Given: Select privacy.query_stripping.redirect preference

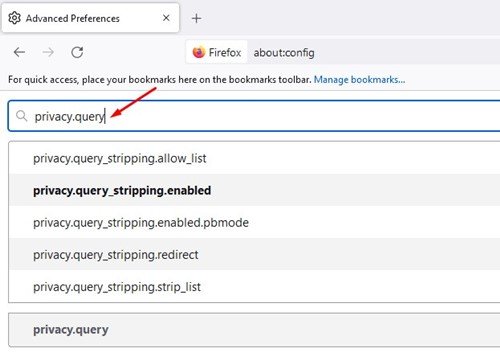Looking at the screenshot, I should (x=254, y=254).
